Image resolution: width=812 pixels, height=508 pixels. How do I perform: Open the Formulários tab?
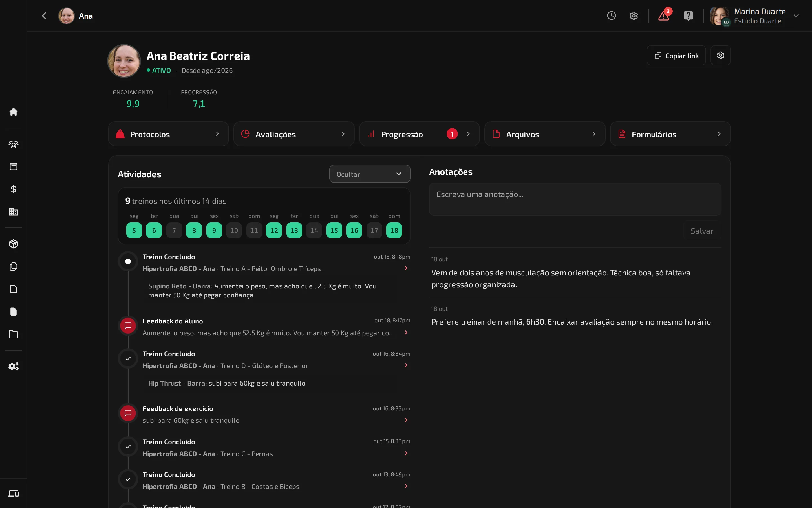pyautogui.click(x=670, y=134)
